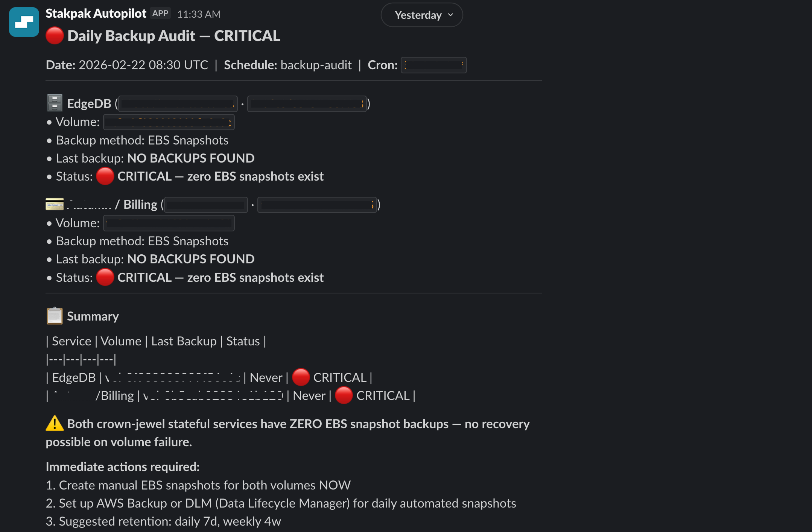Click red circle in Daily Backup Audit title
812x532 pixels.
coord(55,36)
